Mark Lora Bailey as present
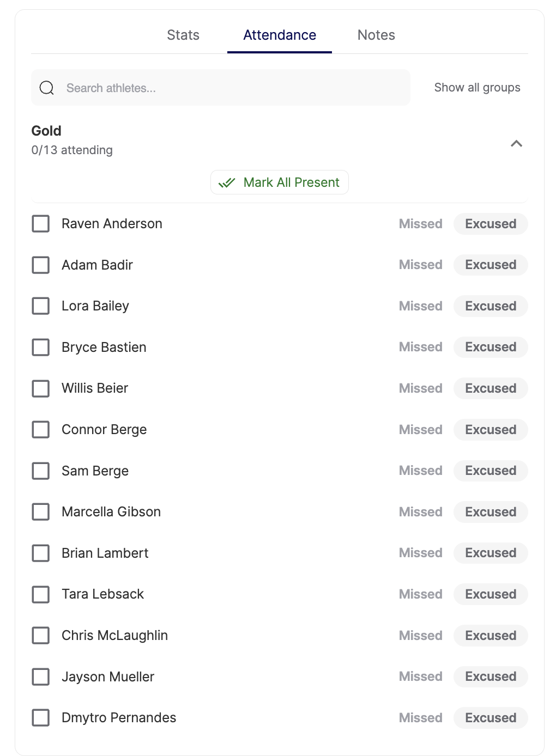556x756 pixels. coord(41,306)
